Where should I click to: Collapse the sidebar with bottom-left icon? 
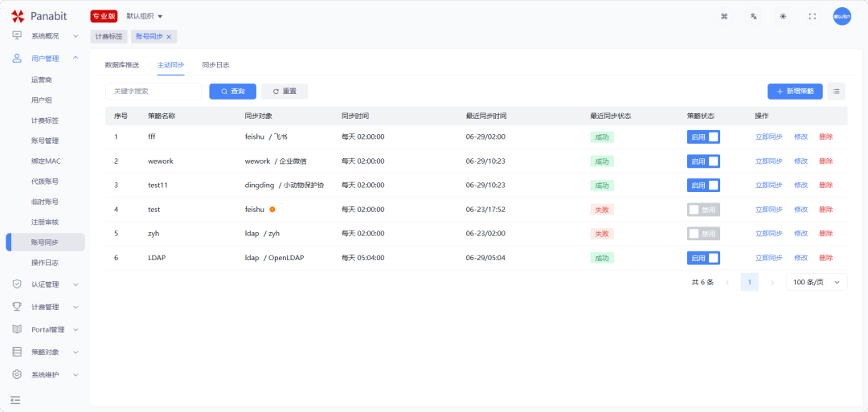(15, 399)
